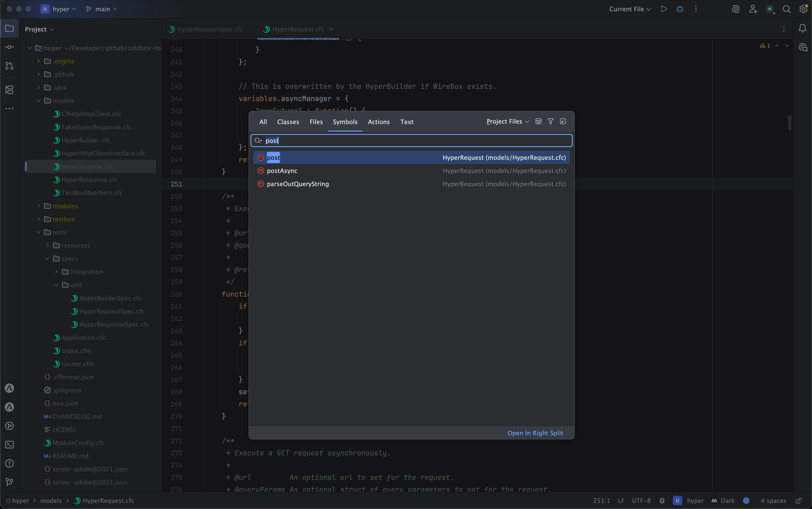
Task: Pin Search Everywhere as tool window
Action: [562, 121]
